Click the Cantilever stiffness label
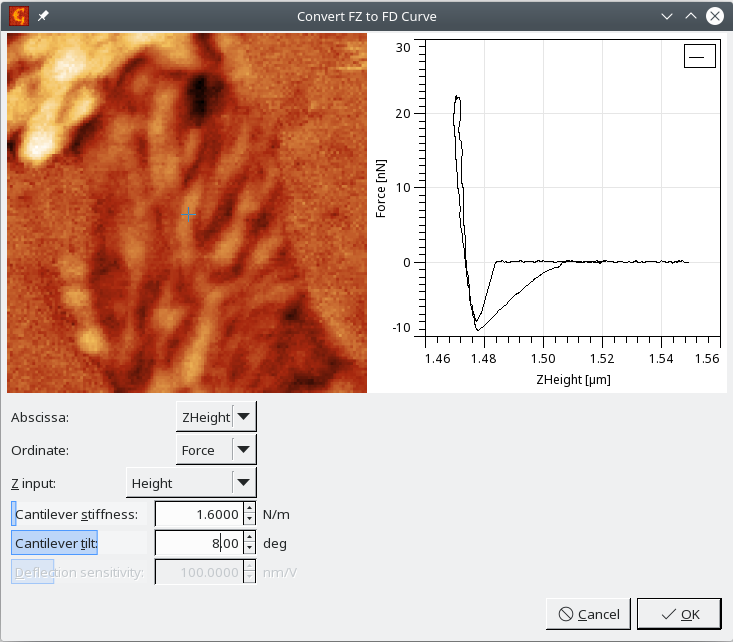 [76, 514]
